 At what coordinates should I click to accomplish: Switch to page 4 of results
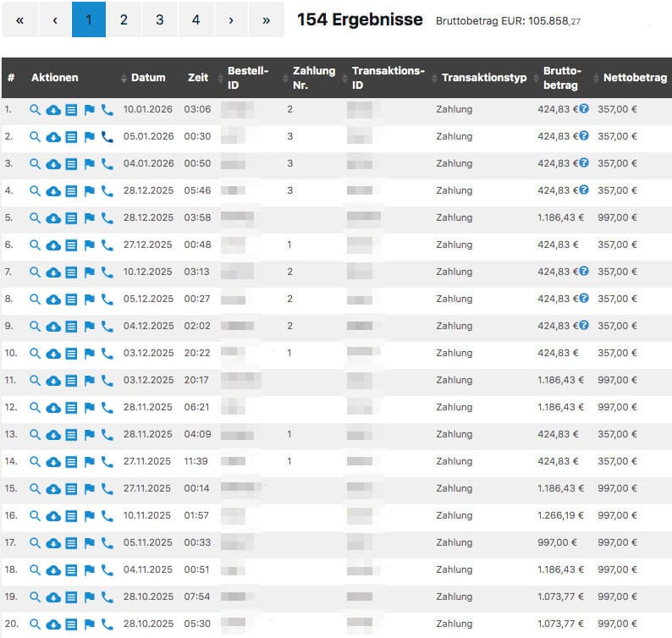196,19
